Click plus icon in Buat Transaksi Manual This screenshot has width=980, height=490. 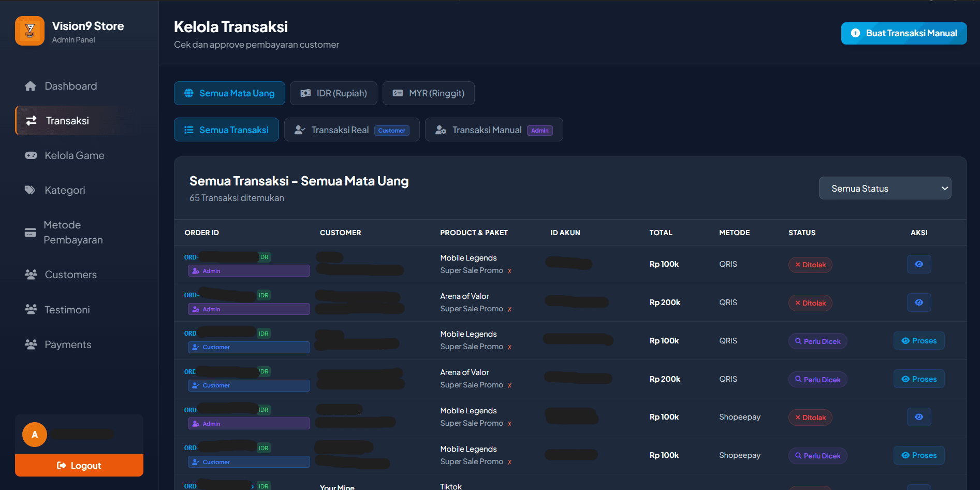(x=856, y=33)
